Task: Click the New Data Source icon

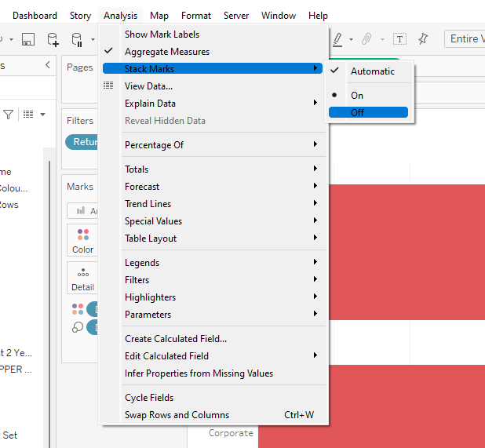Action: tap(53, 39)
